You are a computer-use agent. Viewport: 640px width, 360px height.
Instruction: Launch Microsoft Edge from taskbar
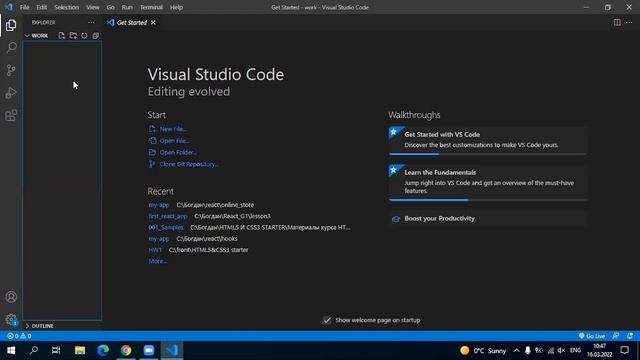coord(103,350)
